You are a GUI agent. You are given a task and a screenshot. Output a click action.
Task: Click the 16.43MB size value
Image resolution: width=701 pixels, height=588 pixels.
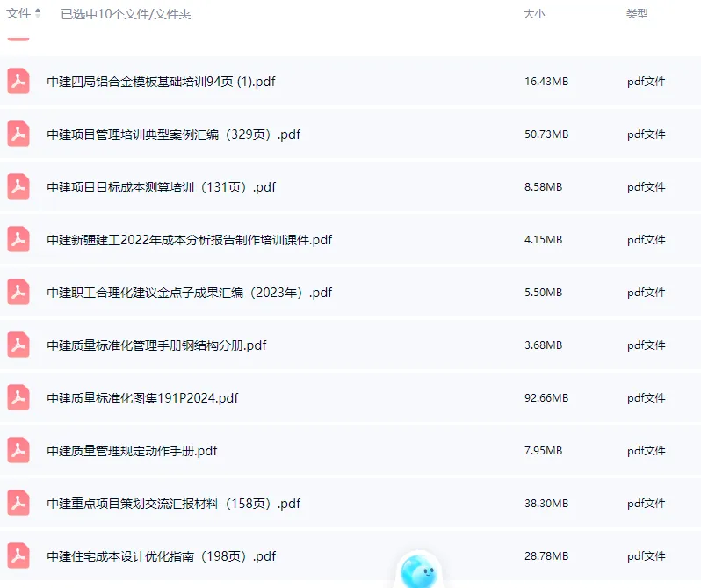click(x=546, y=82)
